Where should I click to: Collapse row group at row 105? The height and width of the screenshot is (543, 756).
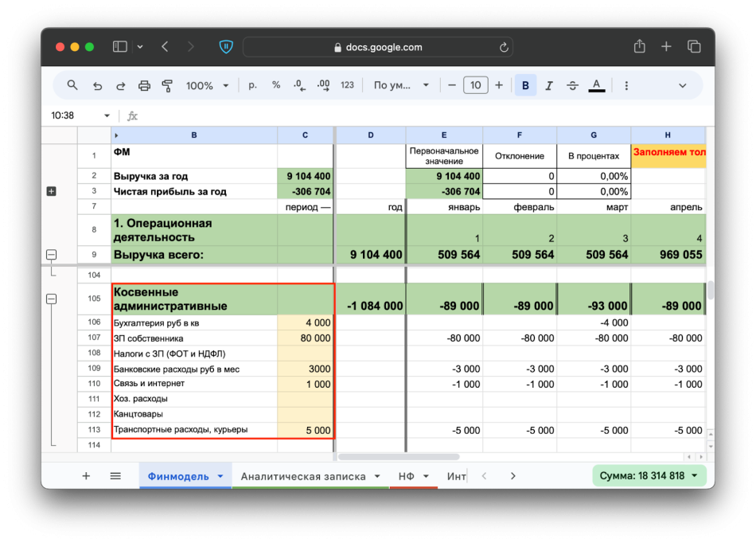click(x=52, y=299)
